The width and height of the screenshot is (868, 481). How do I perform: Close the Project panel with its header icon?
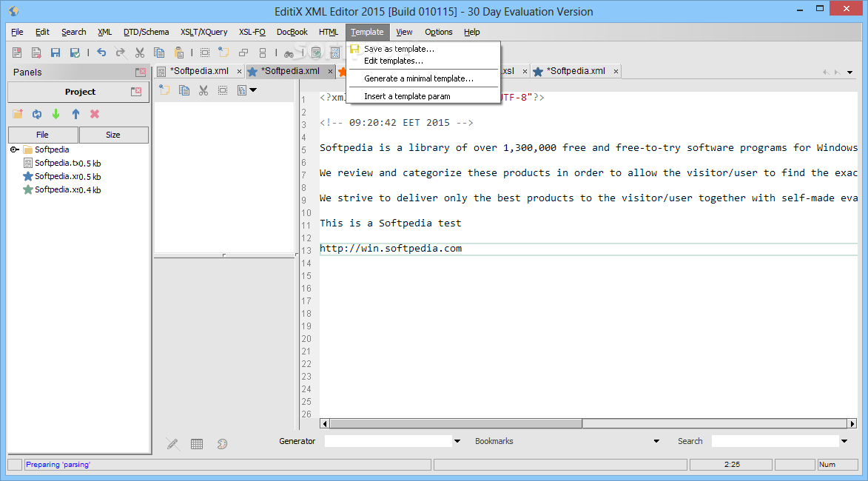136,91
